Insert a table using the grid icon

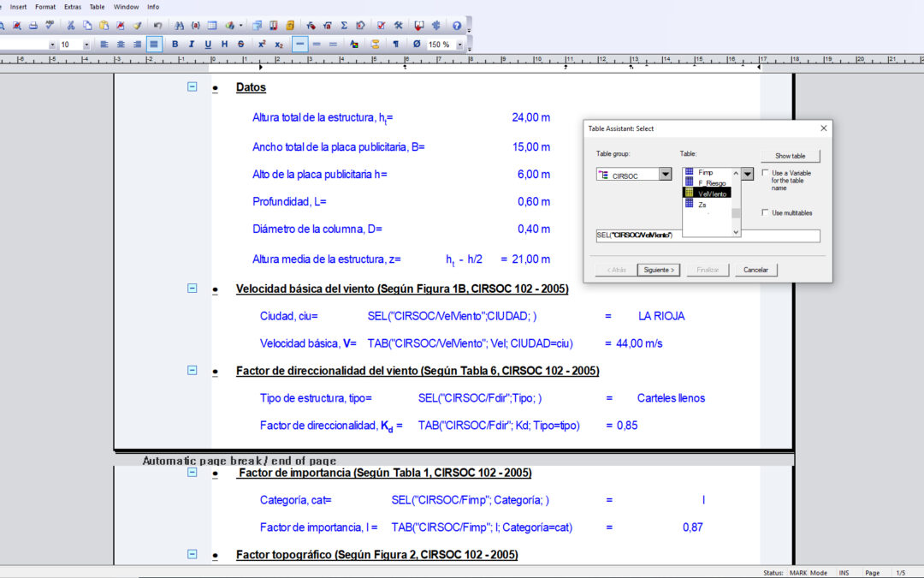(x=212, y=26)
